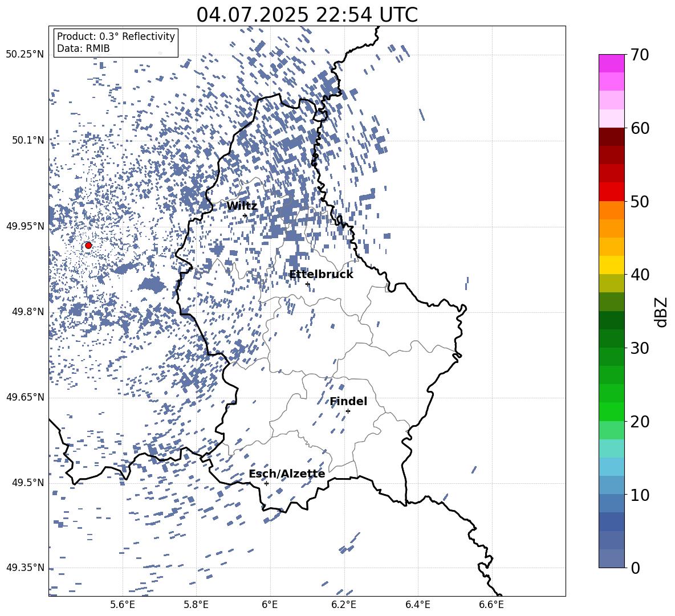Click the 5.6°E longitude label
The image size is (675, 616).
pos(123,605)
